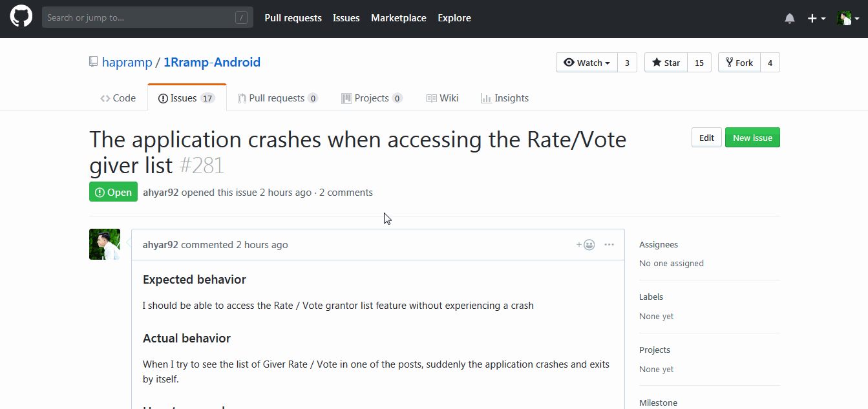Image resolution: width=868 pixels, height=409 pixels.
Task: Add a reaction with the smiley icon
Action: [586, 245]
